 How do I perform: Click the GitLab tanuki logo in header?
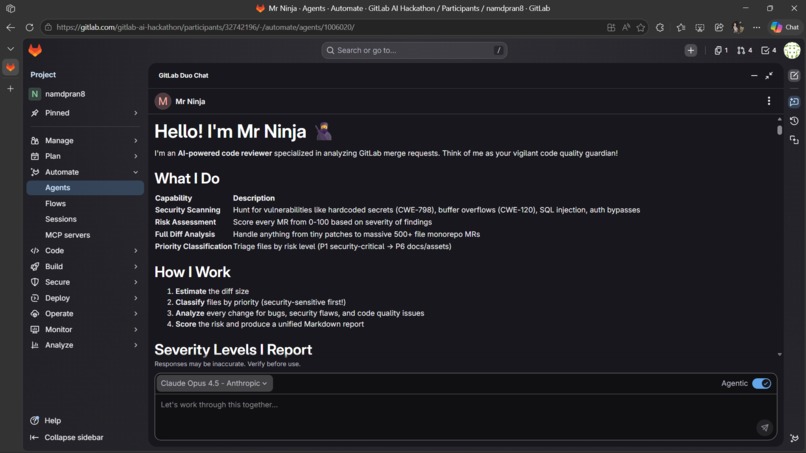click(x=35, y=50)
